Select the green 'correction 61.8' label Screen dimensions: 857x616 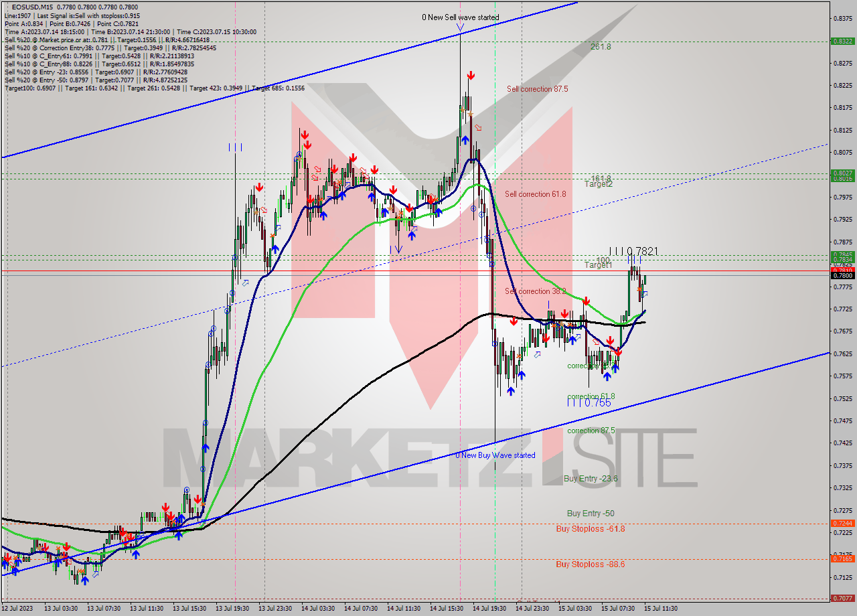[591, 396]
